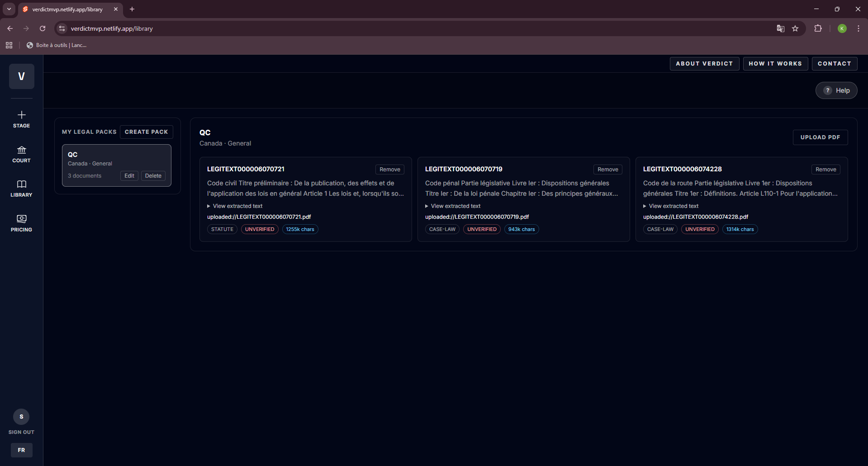Viewport: 868px width, 466px height.
Task: Open the Library book icon
Action: point(21,184)
